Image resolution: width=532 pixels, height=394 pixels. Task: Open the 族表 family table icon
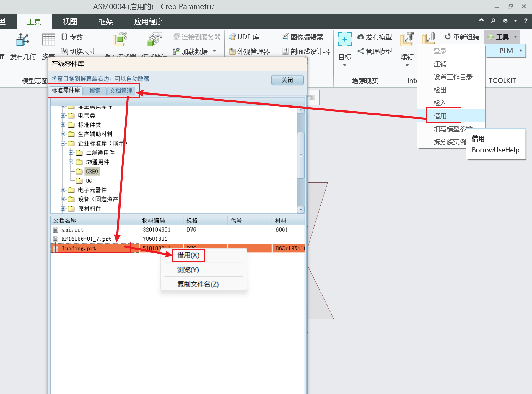(48, 40)
